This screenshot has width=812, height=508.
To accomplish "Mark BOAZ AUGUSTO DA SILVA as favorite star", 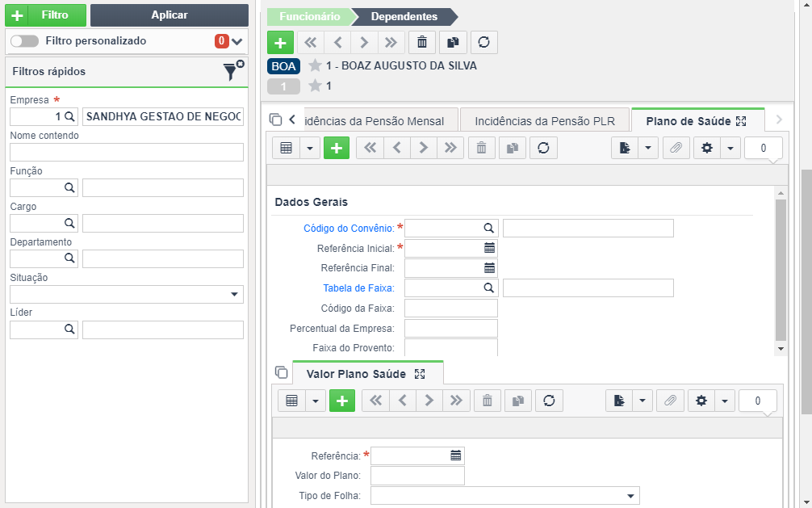I will click(x=315, y=65).
